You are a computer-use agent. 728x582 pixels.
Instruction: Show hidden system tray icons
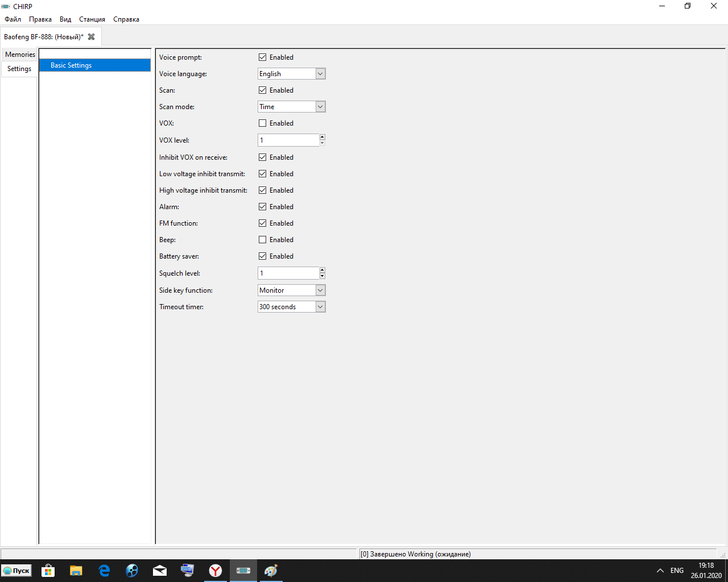660,571
